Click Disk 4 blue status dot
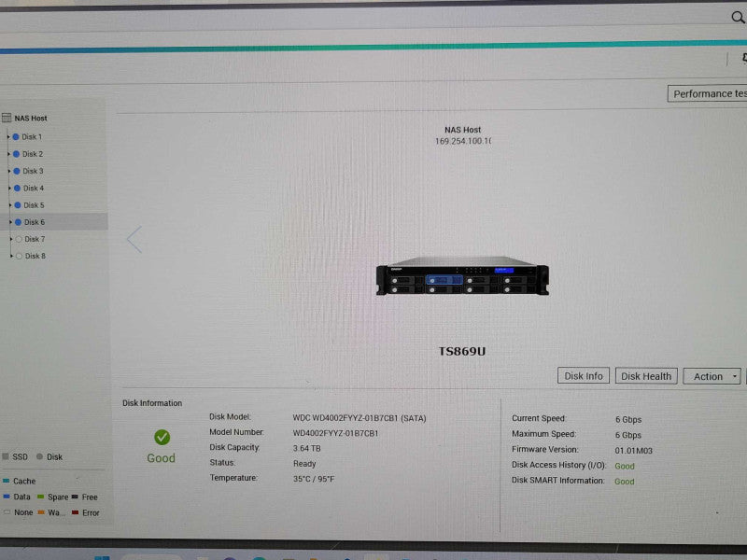The height and width of the screenshot is (560, 747). 17,189
